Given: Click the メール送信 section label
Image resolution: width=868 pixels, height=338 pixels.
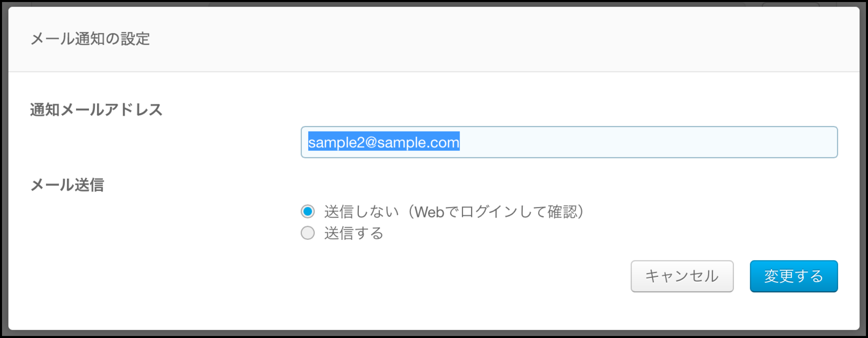Looking at the screenshot, I should tap(67, 185).
